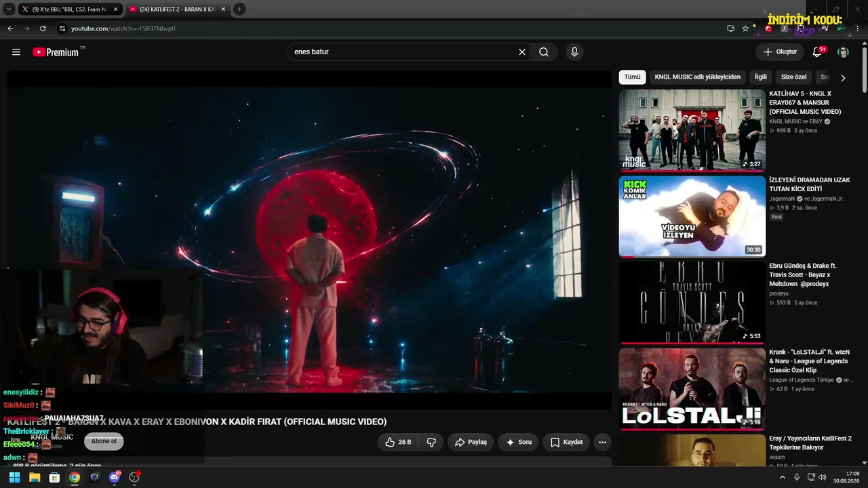Open League of Legends Türkiye channel
Image resolution: width=868 pixels, height=488 pixels.
coord(802,380)
